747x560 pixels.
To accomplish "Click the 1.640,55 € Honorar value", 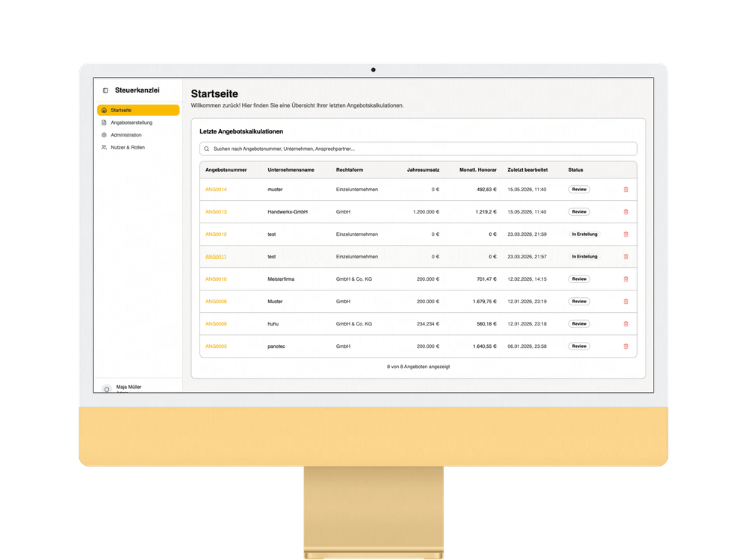I will coord(485,346).
